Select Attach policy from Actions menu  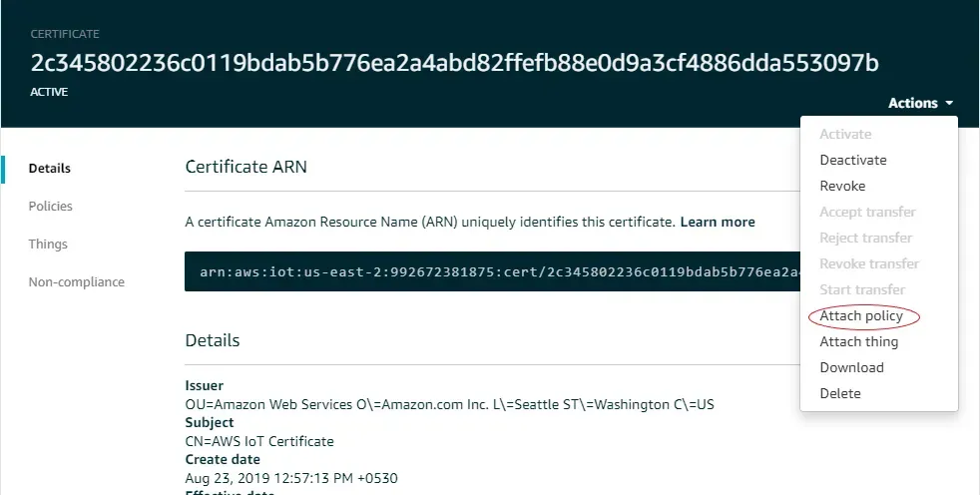(x=861, y=316)
